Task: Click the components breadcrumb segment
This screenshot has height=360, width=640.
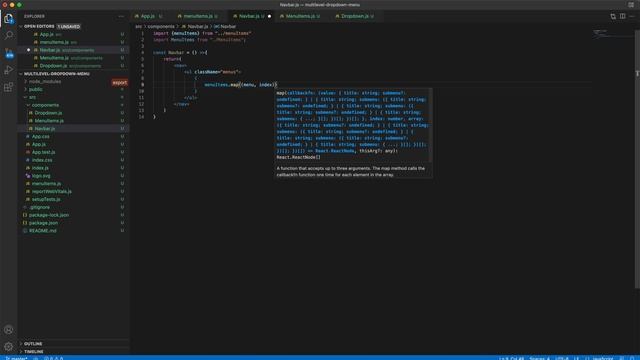Action: [161, 27]
